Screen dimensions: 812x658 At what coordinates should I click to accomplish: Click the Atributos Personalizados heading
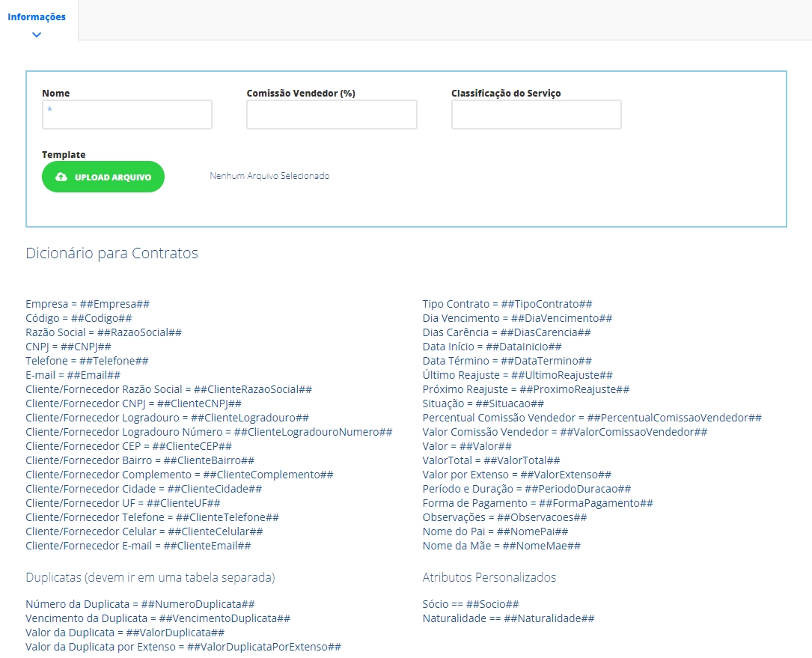[x=489, y=577]
